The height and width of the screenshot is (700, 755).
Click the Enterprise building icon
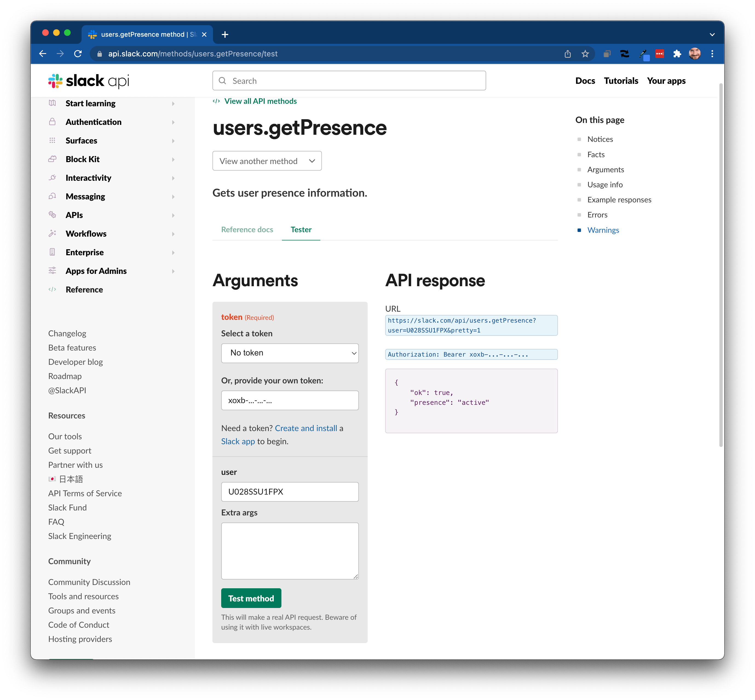[x=53, y=252]
